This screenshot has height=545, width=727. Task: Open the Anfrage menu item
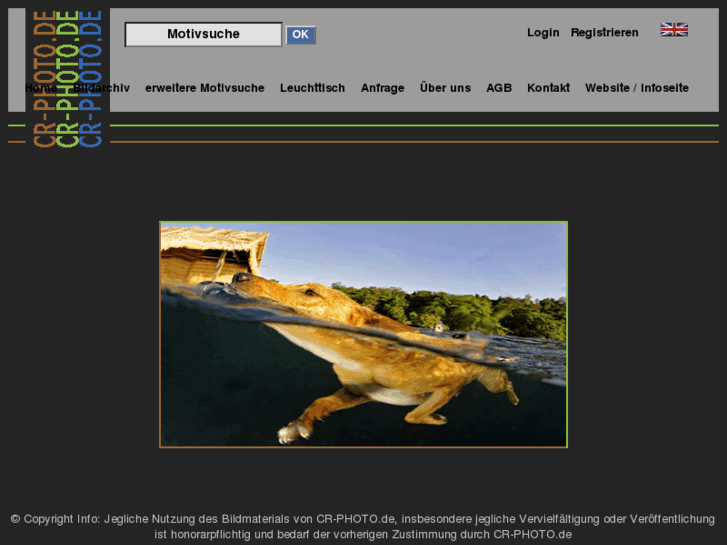point(383,88)
